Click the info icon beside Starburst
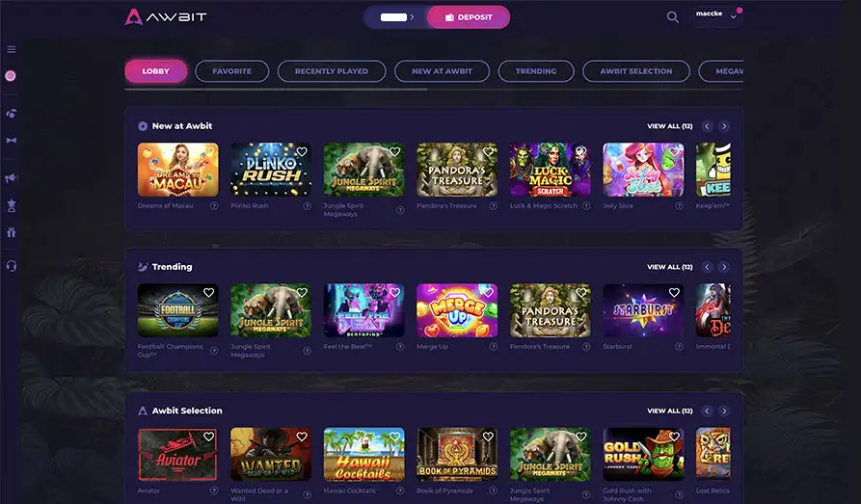Image resolution: width=861 pixels, height=504 pixels. [x=679, y=346]
